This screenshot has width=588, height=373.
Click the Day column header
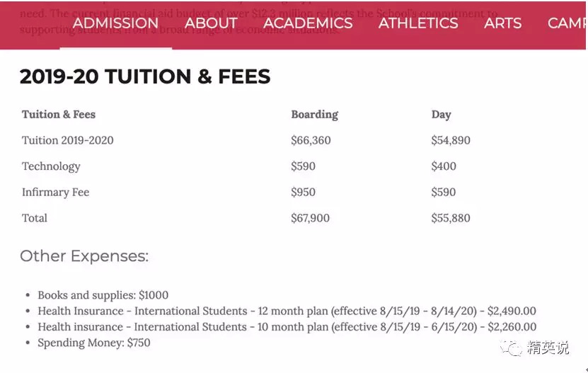point(441,115)
